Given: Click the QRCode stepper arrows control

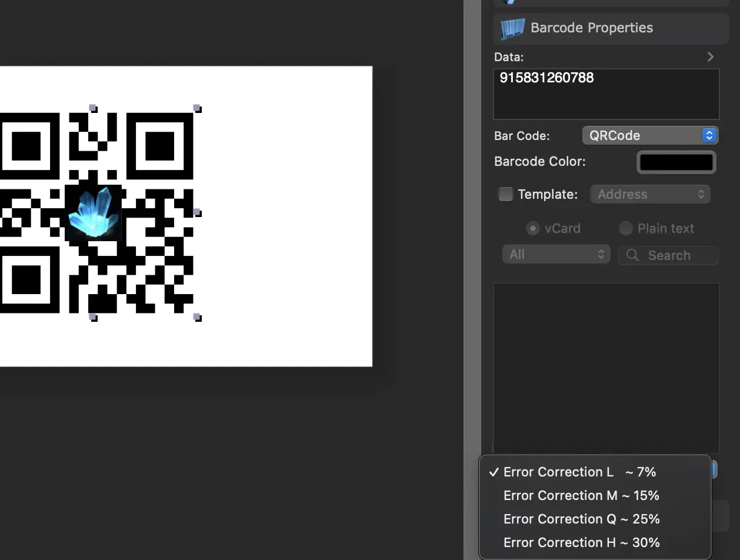Looking at the screenshot, I should point(709,135).
